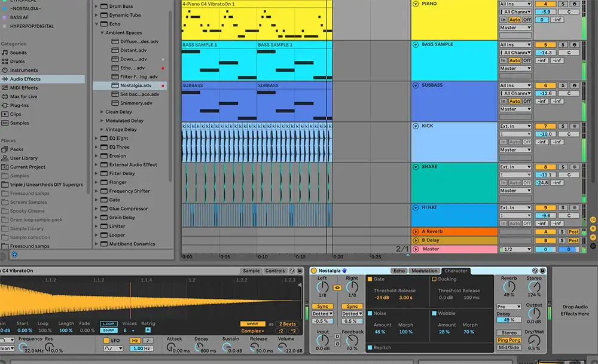
Task: Switch to the Modulation tab
Action: coord(425,271)
